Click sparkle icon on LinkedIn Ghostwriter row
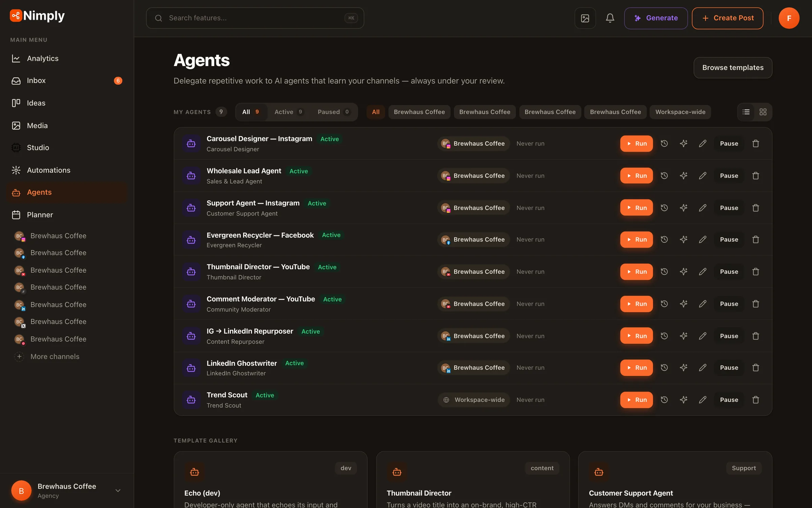812x508 pixels. (683, 367)
